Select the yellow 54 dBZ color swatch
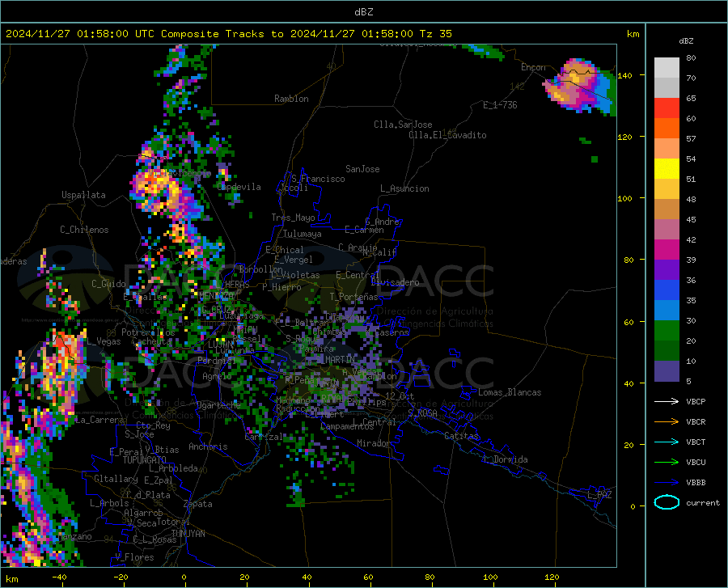Viewport: 728px width, 588px height. 667,169
